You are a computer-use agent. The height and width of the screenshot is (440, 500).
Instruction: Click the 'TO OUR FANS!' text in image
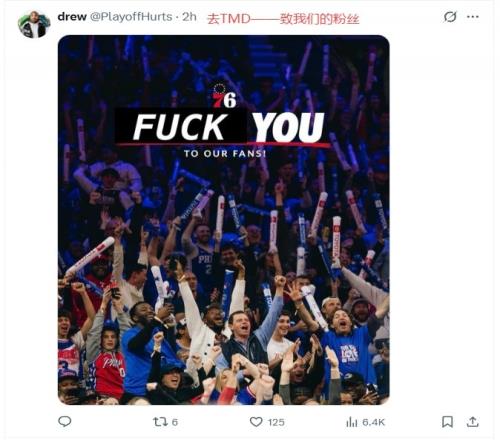[x=225, y=154]
